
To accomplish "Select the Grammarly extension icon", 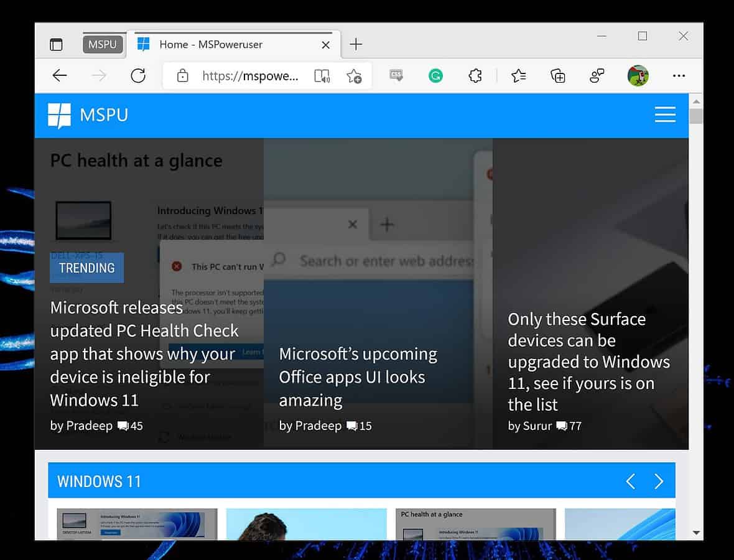I will (435, 75).
